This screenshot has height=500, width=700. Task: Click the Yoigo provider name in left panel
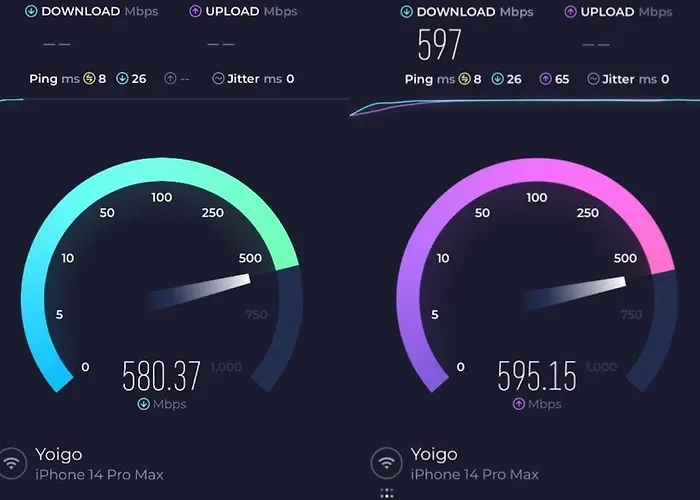58,455
